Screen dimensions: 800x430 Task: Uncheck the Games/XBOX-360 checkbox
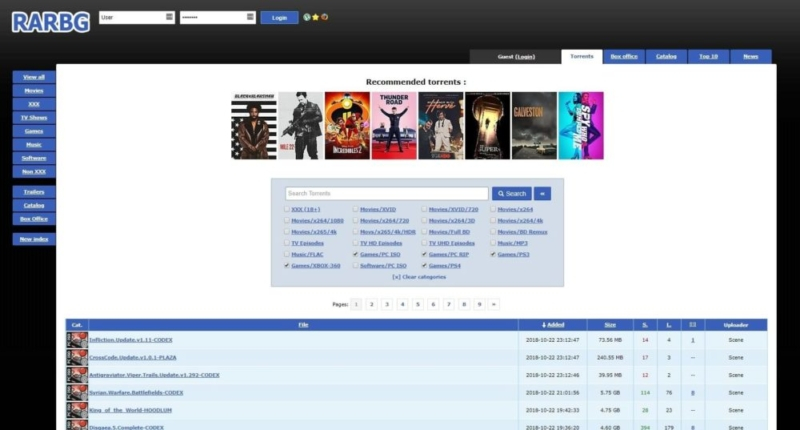[x=287, y=265]
